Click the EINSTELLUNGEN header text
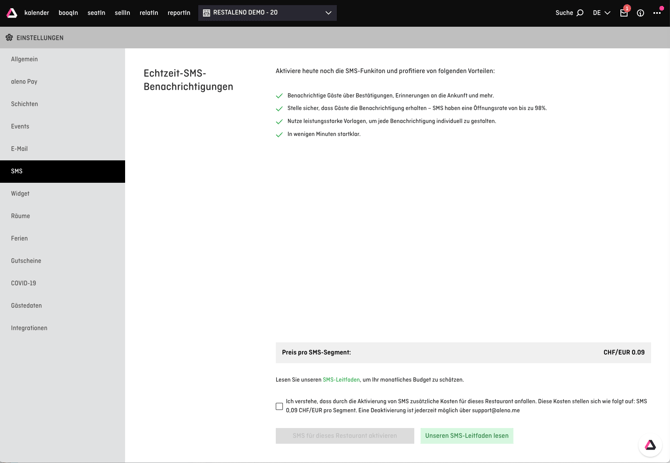 [x=40, y=38]
